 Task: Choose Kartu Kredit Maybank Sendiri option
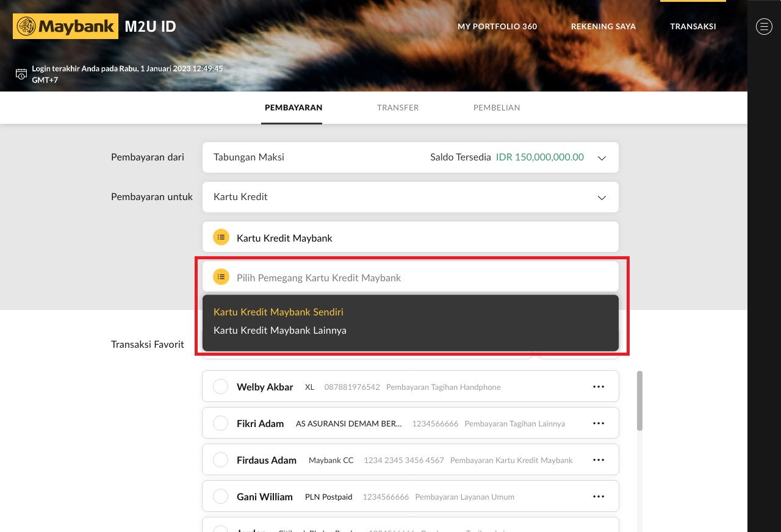click(x=278, y=312)
